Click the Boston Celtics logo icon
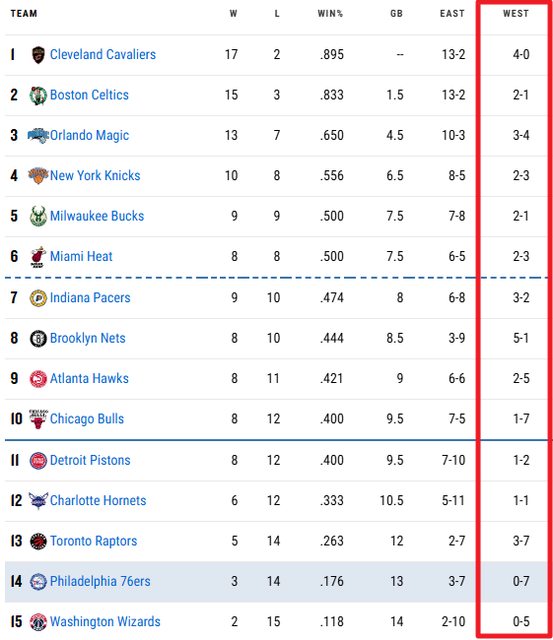553x640 pixels. (38, 95)
